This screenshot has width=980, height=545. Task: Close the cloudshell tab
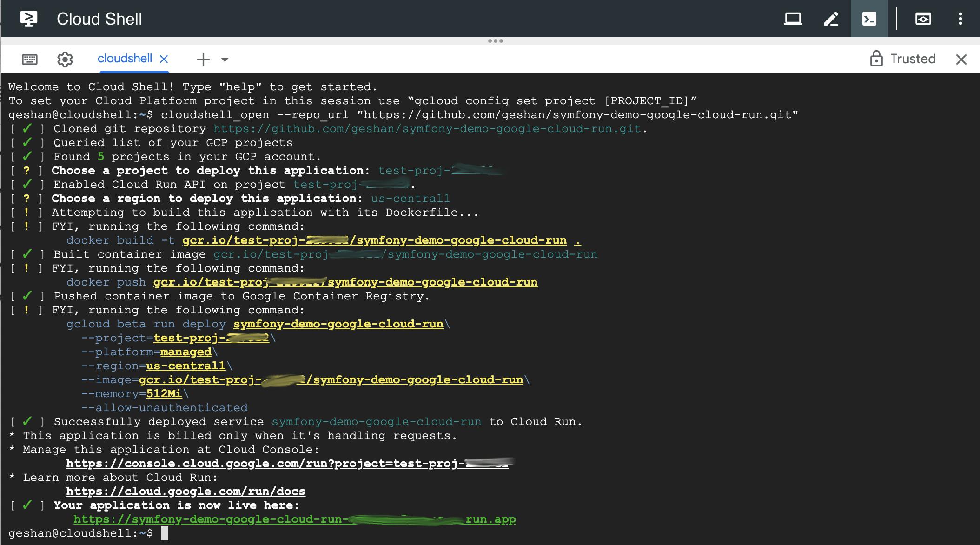click(164, 59)
